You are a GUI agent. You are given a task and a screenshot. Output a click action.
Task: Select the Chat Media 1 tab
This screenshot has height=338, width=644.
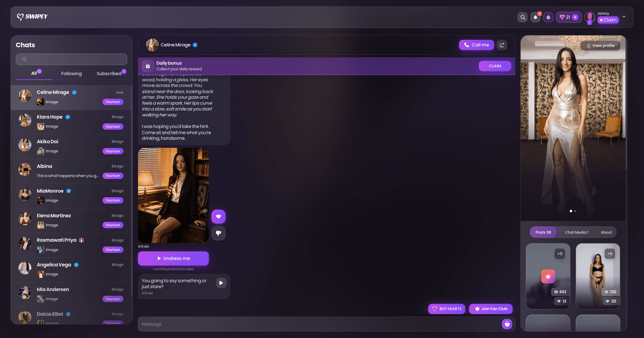(576, 232)
